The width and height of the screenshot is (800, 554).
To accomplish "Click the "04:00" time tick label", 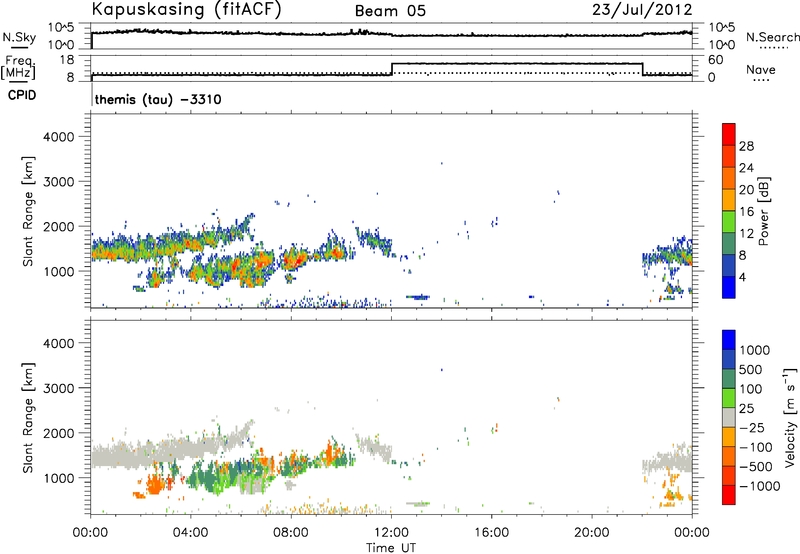I will [190, 533].
